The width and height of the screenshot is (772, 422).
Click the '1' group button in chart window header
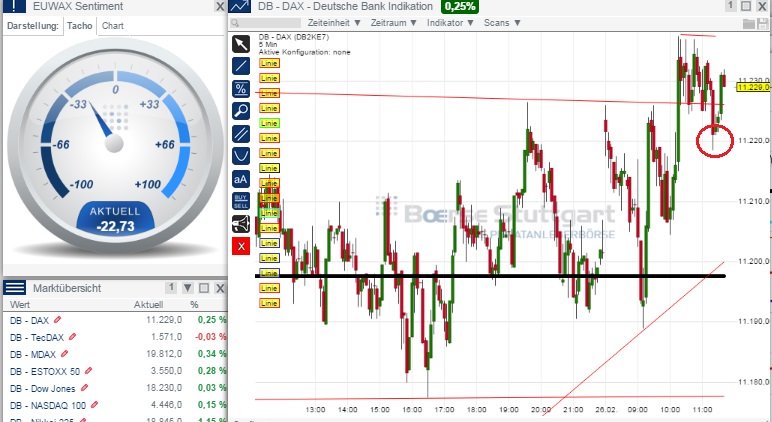coord(731,5)
